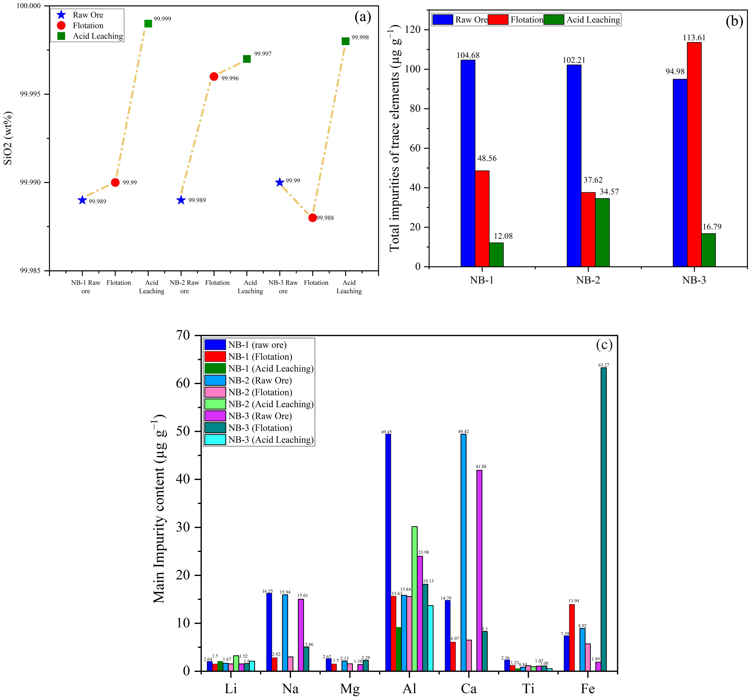Click the green square data point labeled 99.999
The height and width of the screenshot is (700, 751).
pyautogui.click(x=148, y=24)
